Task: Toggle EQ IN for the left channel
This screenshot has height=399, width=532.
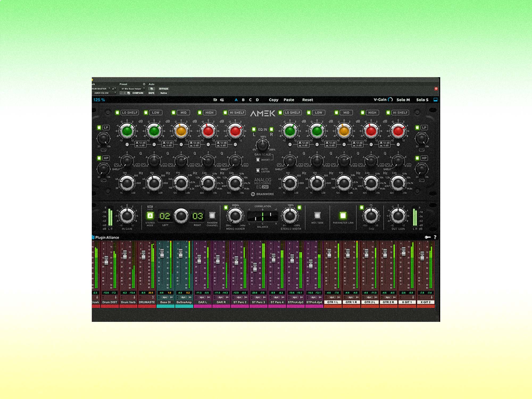Action: (253, 129)
